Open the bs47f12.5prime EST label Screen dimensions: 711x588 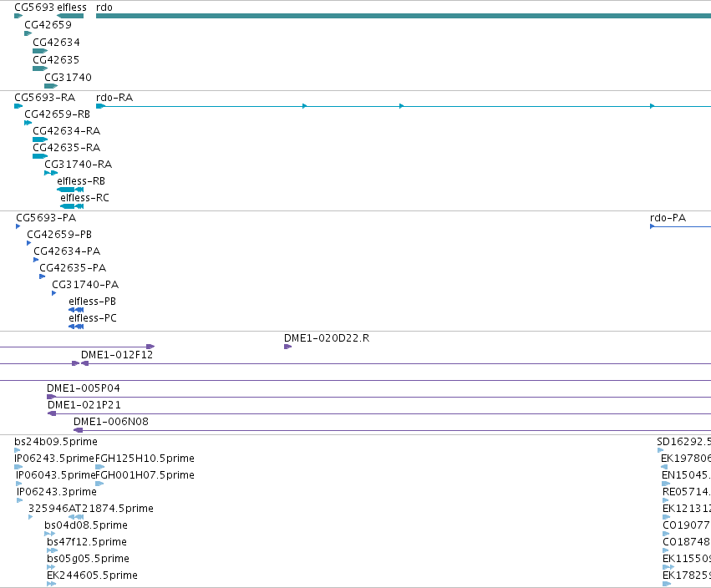[87, 543]
